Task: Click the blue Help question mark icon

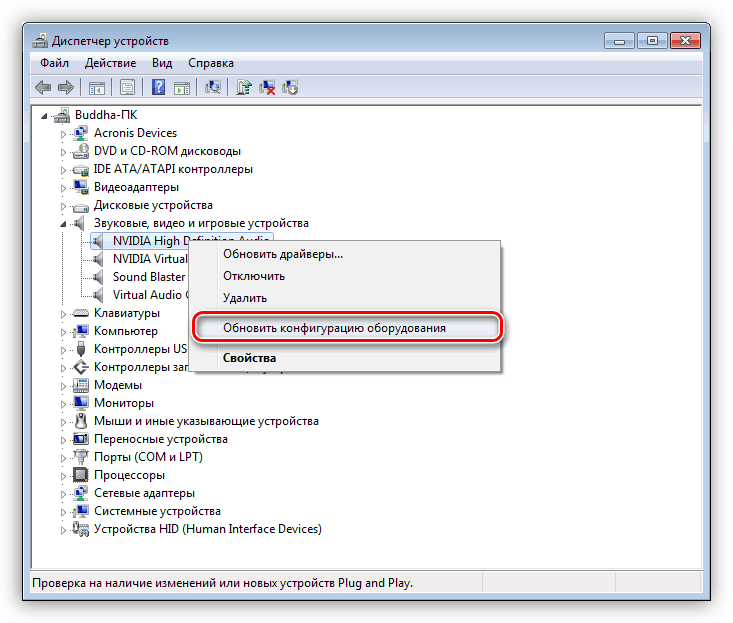Action: (158, 87)
